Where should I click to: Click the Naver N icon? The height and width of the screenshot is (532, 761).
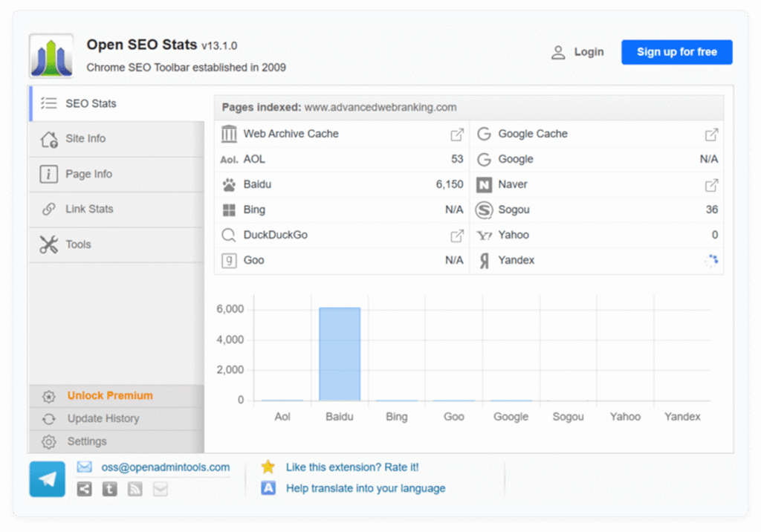point(484,184)
